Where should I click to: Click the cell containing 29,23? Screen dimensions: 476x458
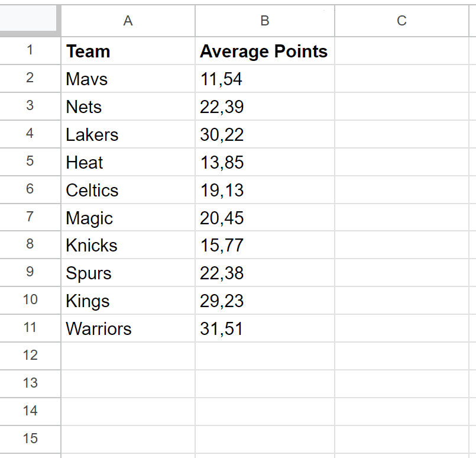[x=264, y=301]
